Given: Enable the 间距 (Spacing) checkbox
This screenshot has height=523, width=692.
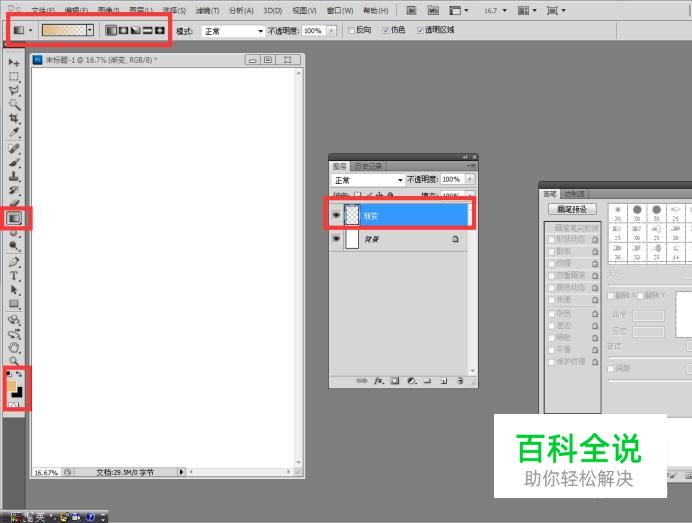Looking at the screenshot, I should tap(611, 368).
